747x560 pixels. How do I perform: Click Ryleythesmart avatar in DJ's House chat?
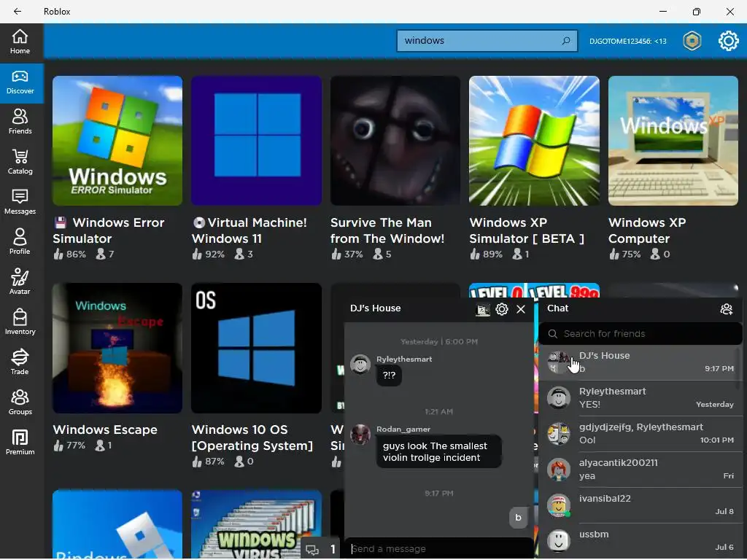[360, 365]
